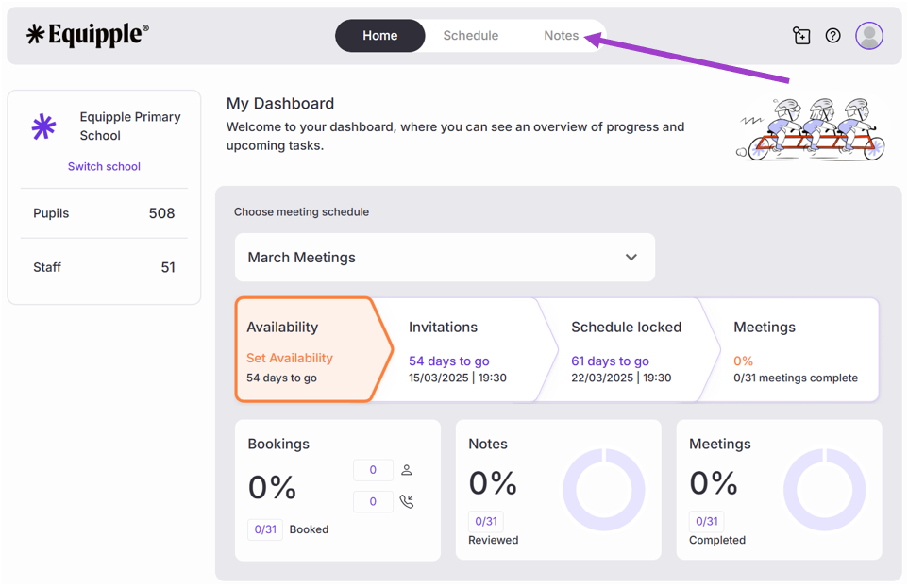Viewport: 908px width, 588px height.
Task: Open the add-item icon beside help
Action: (x=801, y=36)
